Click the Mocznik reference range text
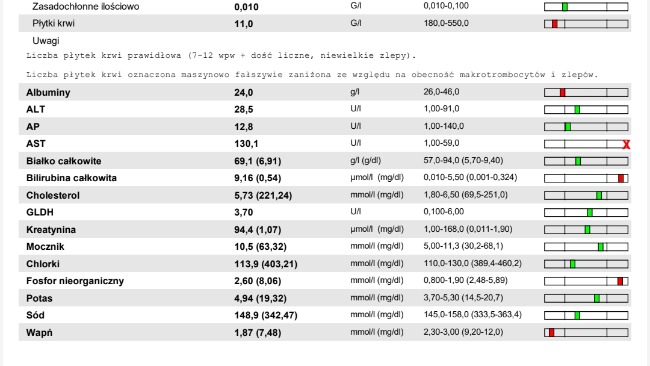This screenshot has height=366, width=650. click(463, 246)
